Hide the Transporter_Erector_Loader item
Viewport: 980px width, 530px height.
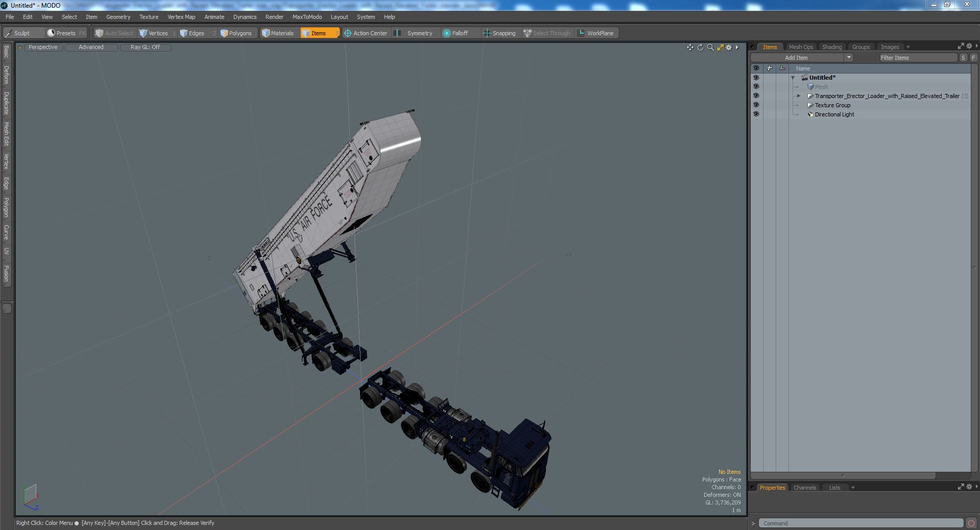click(x=756, y=96)
